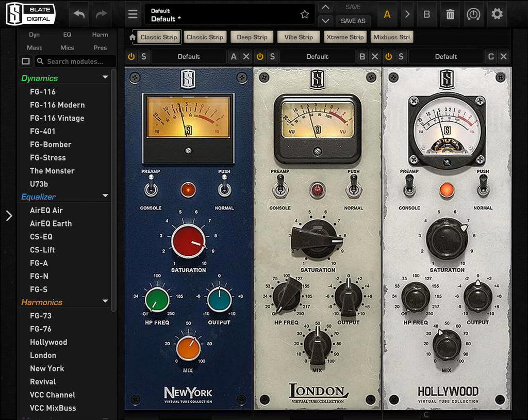The image size is (528, 420).
Task: Load the next preset down arrow
Action: click(325, 21)
